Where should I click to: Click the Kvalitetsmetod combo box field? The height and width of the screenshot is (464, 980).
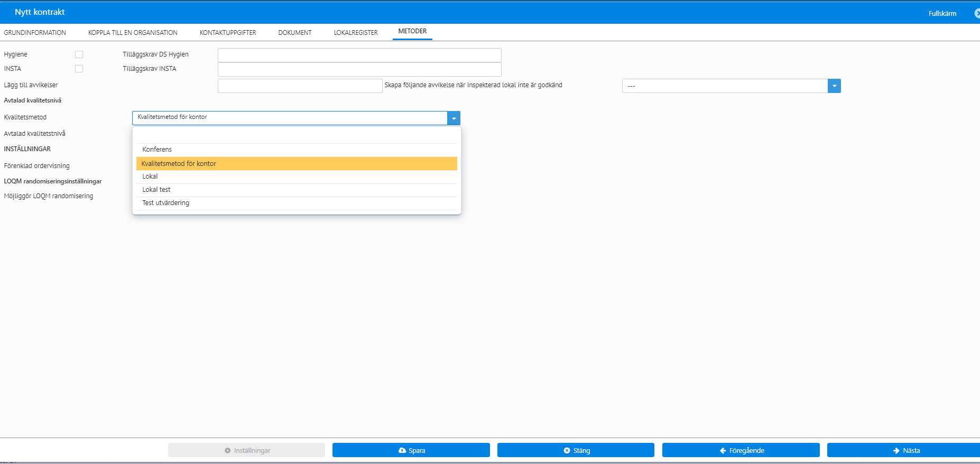coord(290,118)
